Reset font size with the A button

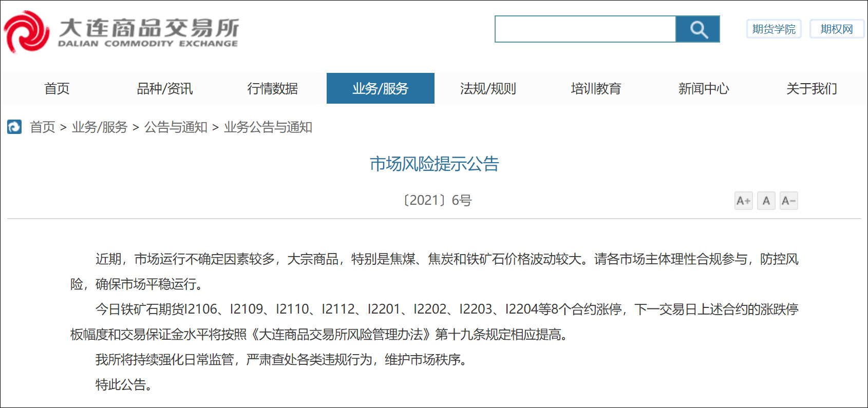pyautogui.click(x=766, y=201)
